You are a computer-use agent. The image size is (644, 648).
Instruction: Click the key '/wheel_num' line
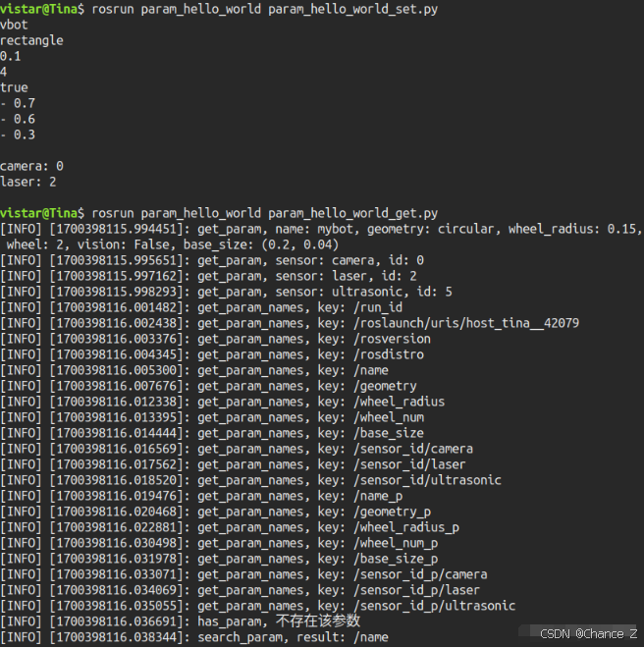tap(212, 417)
